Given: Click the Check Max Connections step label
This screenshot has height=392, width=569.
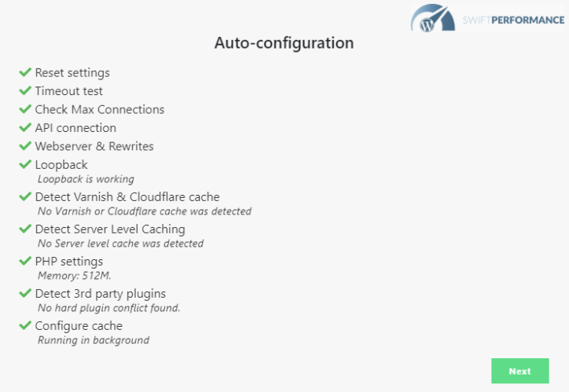Looking at the screenshot, I should click(x=100, y=109).
